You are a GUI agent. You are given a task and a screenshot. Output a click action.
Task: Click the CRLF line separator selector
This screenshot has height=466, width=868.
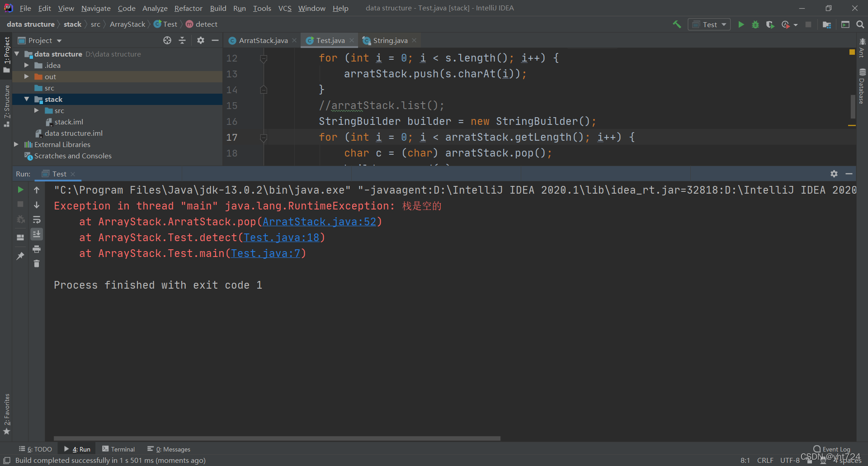click(x=765, y=460)
